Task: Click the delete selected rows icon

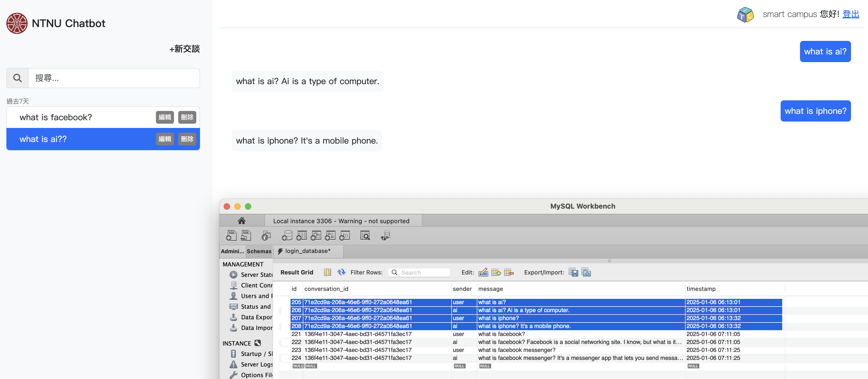Action: click(509, 272)
